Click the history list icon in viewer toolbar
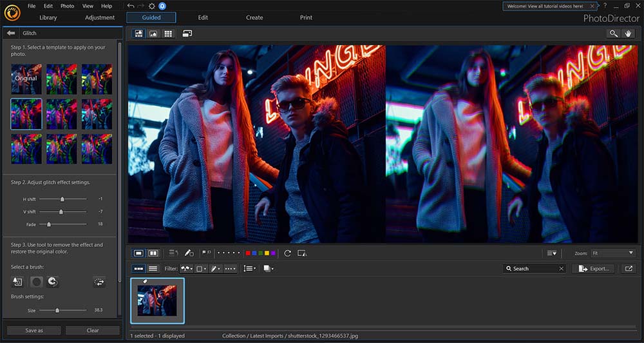This screenshot has width=644, height=343. tap(174, 253)
